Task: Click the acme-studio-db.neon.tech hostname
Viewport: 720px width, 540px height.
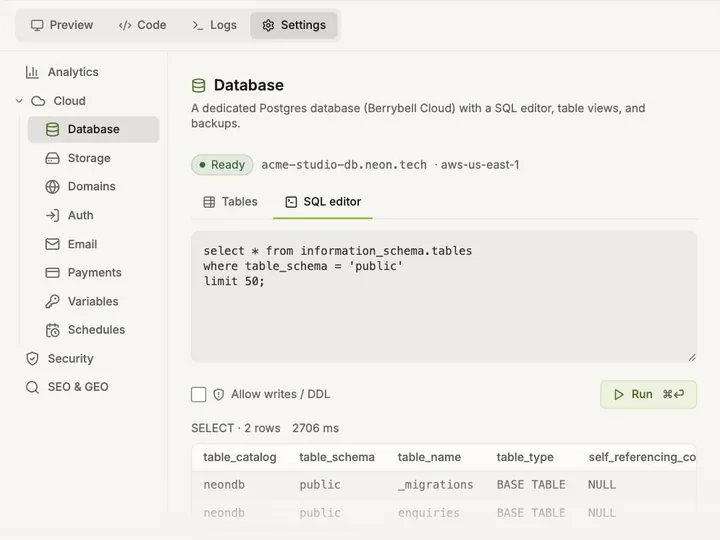Action: click(x=344, y=164)
